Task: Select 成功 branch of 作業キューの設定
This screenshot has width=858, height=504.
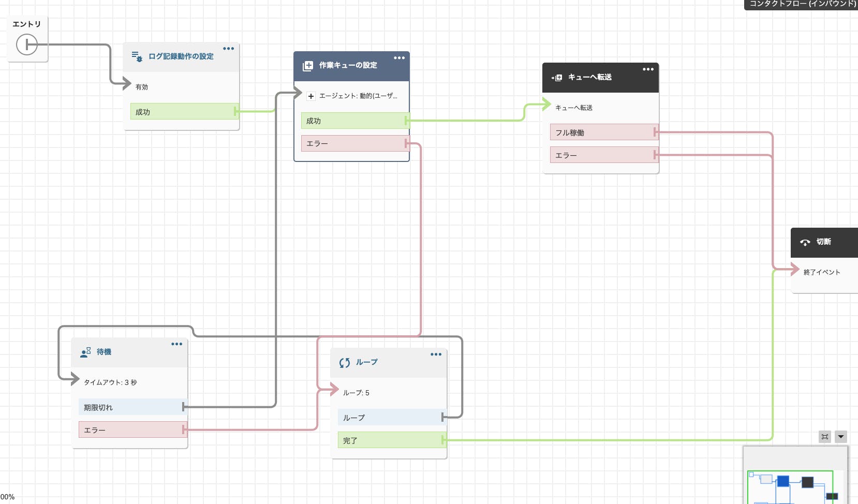Action: click(355, 121)
